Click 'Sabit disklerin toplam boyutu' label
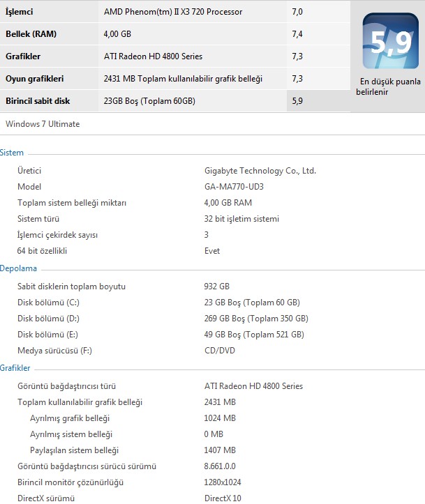This screenshot has width=425, height=504. pos(71,286)
